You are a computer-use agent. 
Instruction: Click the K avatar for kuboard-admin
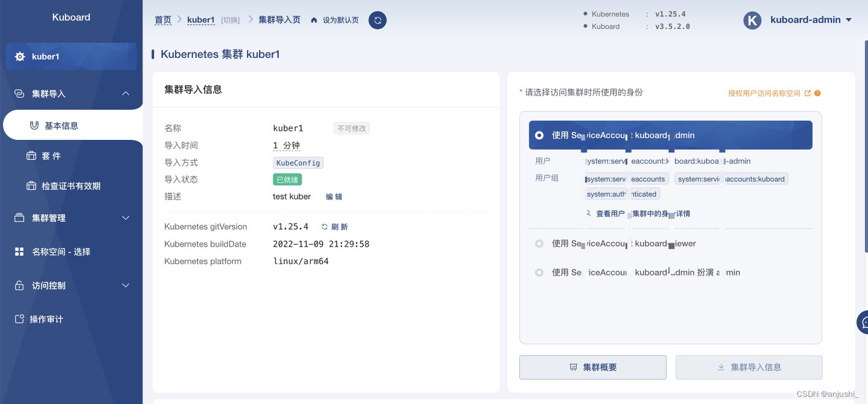click(752, 20)
